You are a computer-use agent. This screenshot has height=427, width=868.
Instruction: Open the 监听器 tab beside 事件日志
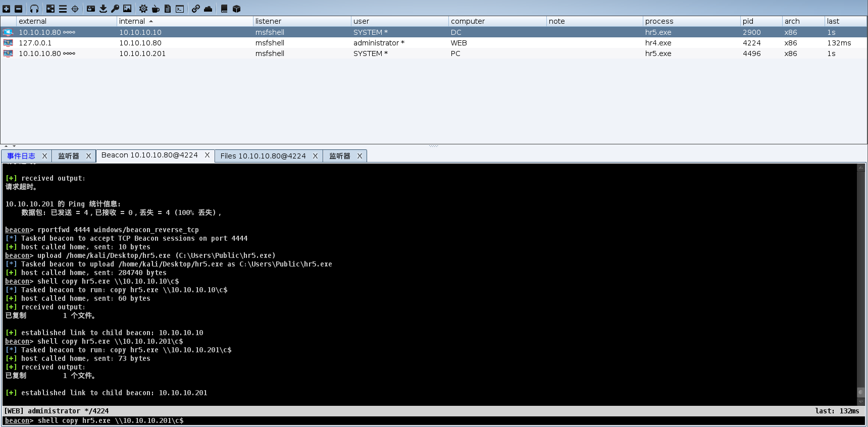69,156
